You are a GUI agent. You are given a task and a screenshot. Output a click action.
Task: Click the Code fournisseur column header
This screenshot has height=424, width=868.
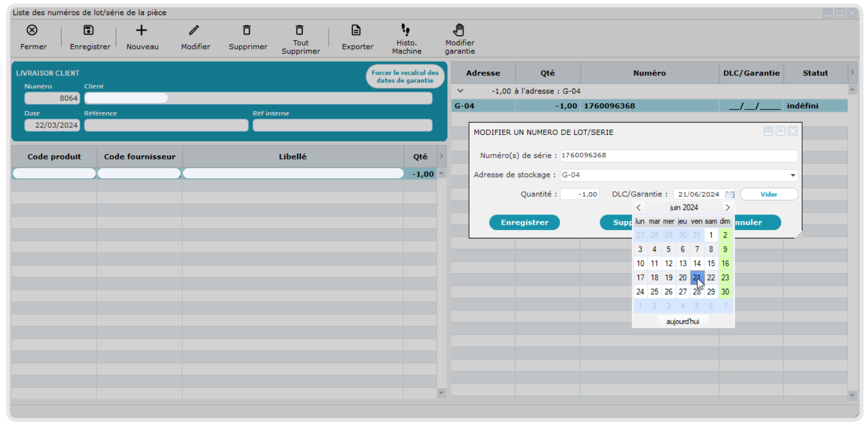click(x=139, y=157)
